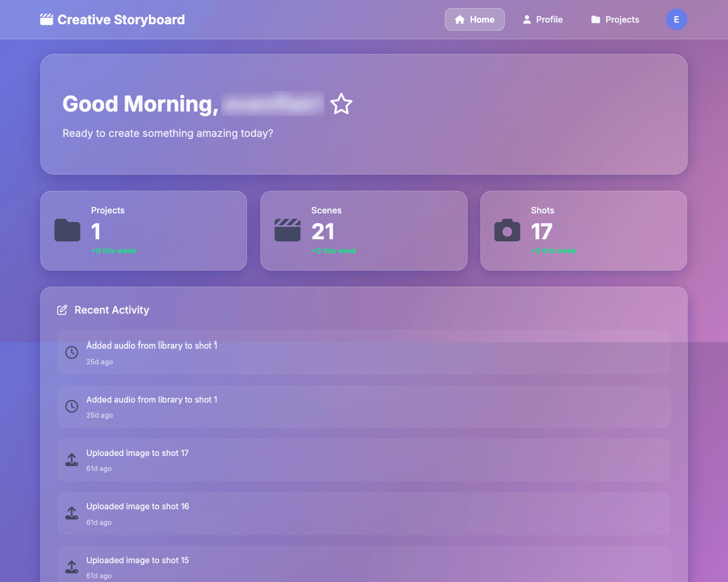Click the Recent Activity heading
Image resolution: width=728 pixels, height=582 pixels.
point(112,310)
